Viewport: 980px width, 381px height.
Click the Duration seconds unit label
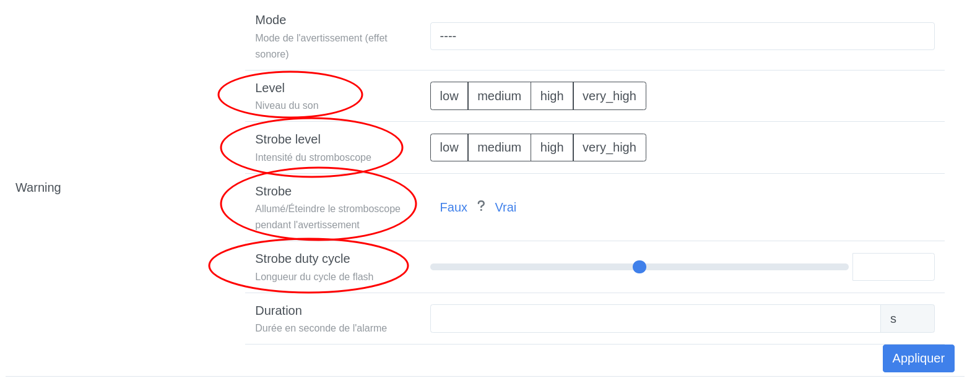pyautogui.click(x=907, y=319)
